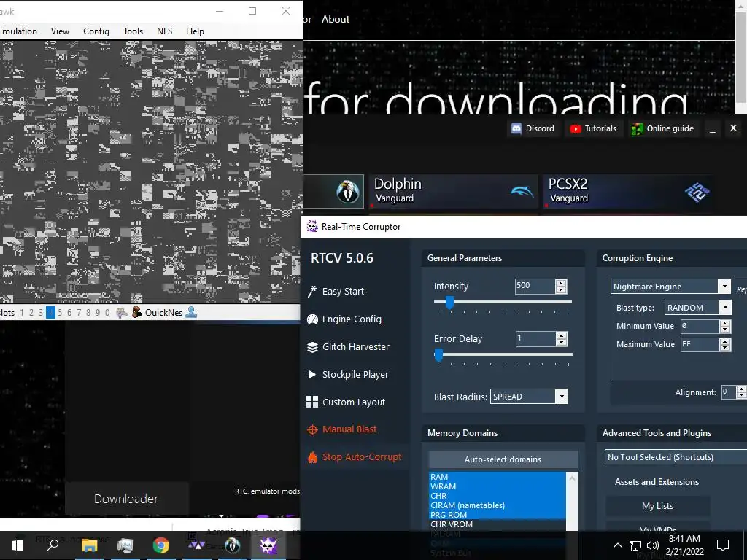
Task: Increase Minimum Value stepper
Action: (724, 323)
